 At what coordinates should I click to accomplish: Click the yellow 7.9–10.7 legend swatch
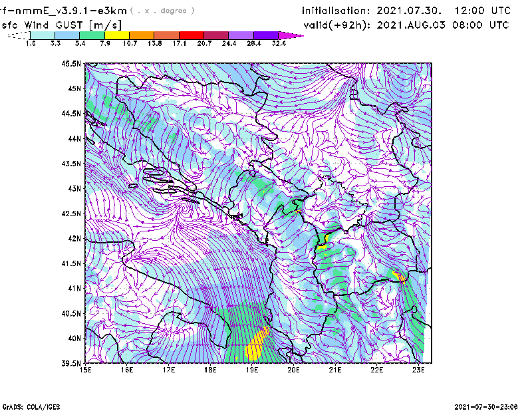coord(117,35)
